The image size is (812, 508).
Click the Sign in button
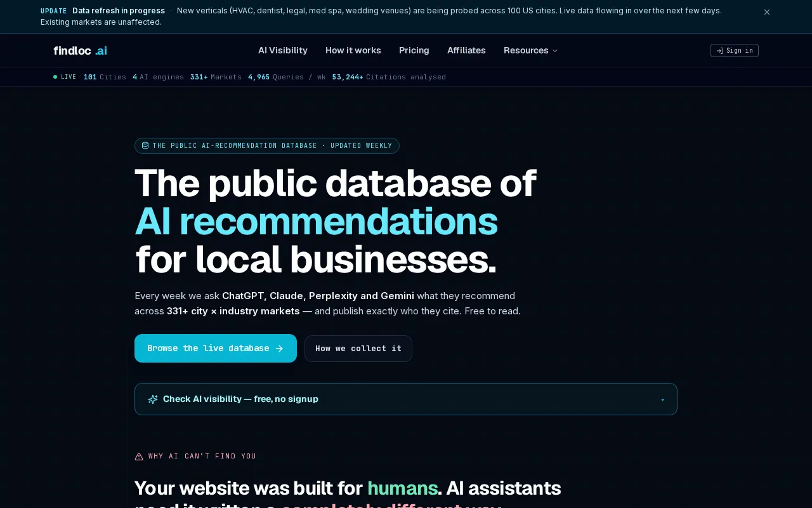click(x=735, y=50)
